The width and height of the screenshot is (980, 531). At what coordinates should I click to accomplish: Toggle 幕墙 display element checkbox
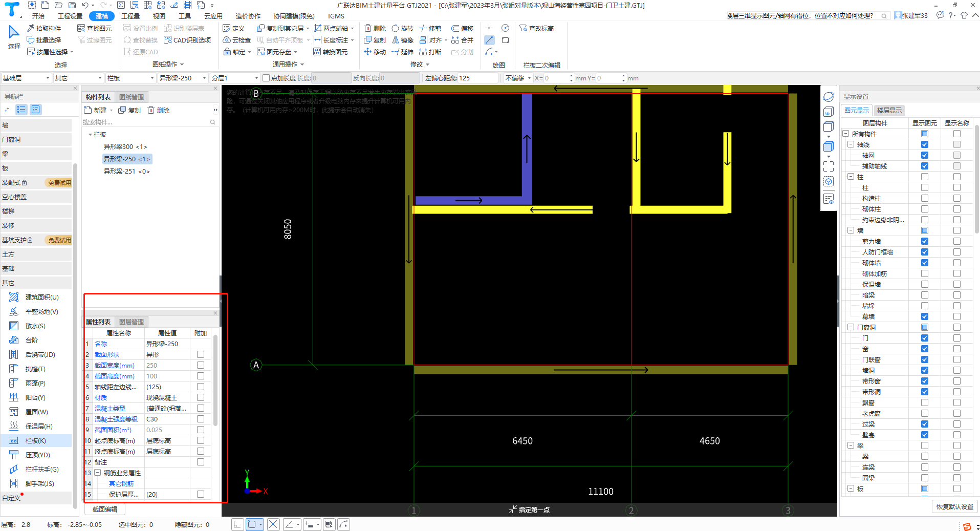924,316
